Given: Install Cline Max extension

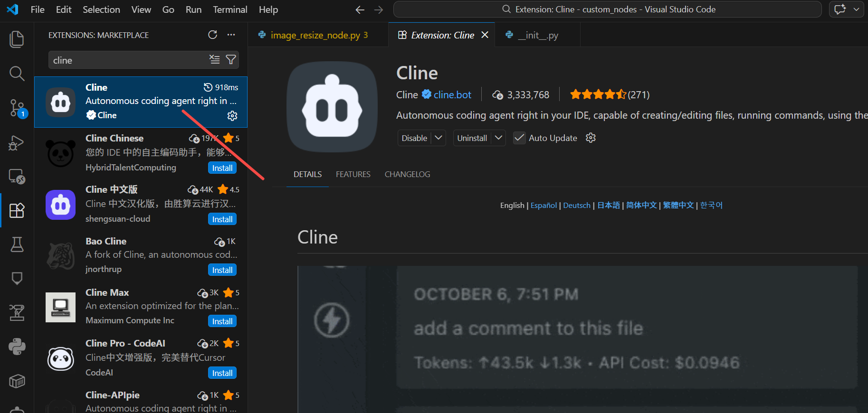Looking at the screenshot, I should point(222,321).
